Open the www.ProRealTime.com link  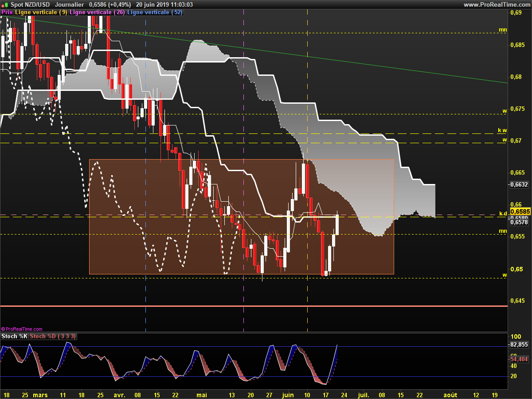coord(496,4)
